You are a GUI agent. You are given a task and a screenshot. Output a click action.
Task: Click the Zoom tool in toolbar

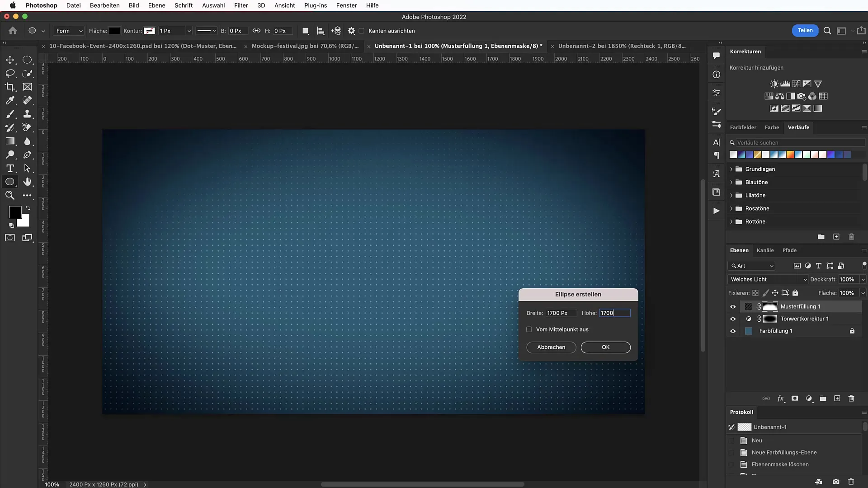click(x=10, y=196)
